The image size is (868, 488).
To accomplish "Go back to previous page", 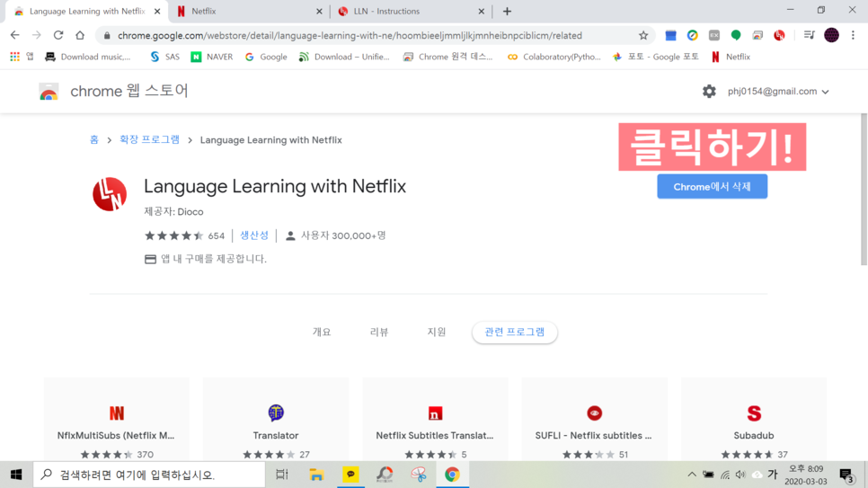I will tap(15, 35).
